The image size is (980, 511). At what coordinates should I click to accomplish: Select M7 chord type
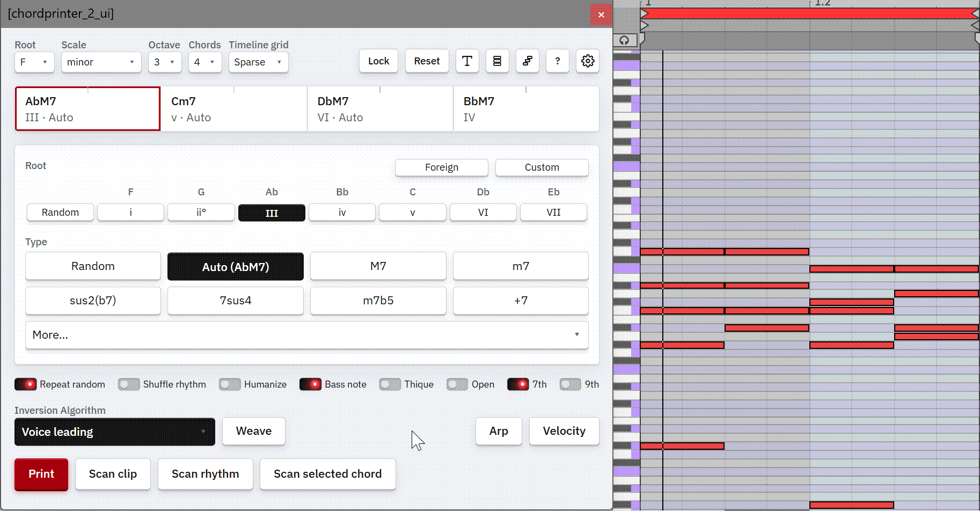[378, 266]
